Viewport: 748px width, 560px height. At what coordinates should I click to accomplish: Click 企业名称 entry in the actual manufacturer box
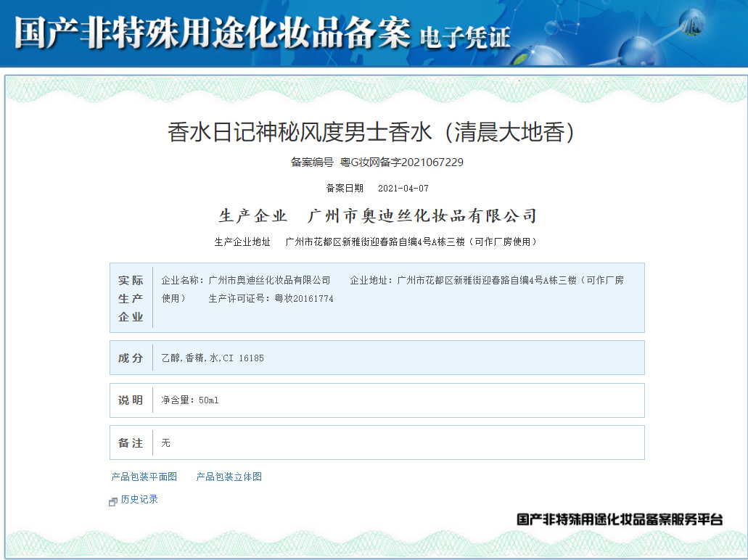point(246,281)
